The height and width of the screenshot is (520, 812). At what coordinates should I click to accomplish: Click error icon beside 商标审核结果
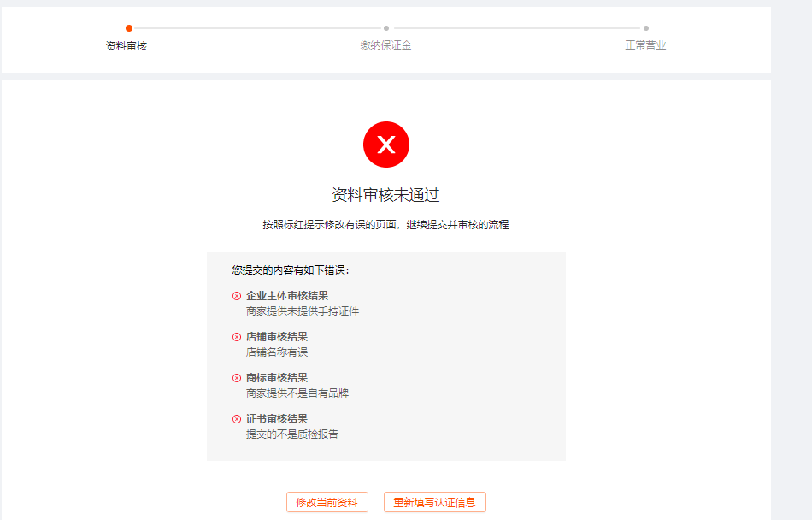(x=237, y=377)
